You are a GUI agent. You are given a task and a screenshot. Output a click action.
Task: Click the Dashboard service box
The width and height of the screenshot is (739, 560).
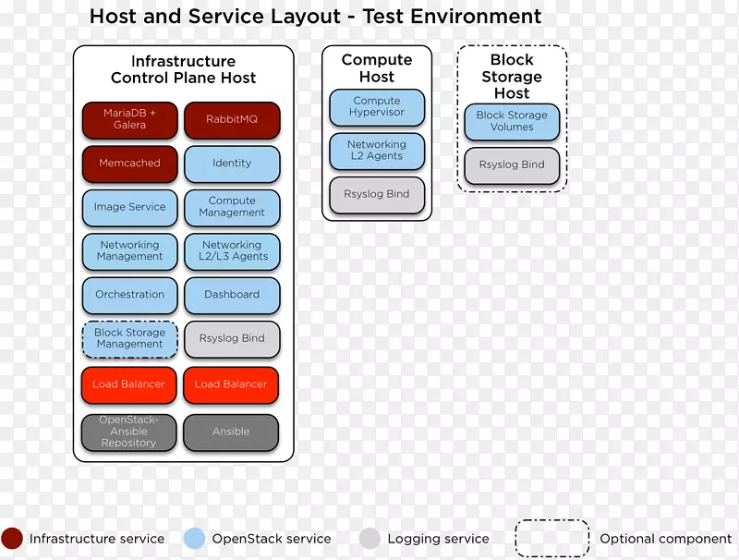pos(232,295)
